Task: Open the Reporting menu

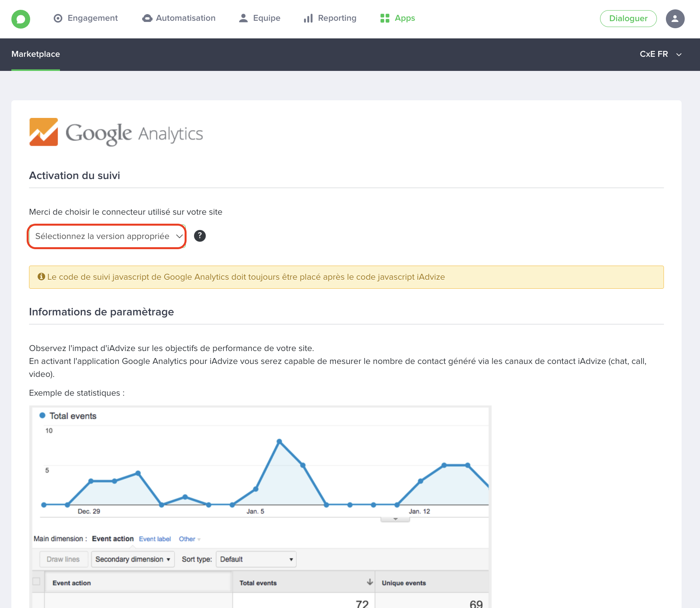Action: pyautogui.click(x=330, y=18)
